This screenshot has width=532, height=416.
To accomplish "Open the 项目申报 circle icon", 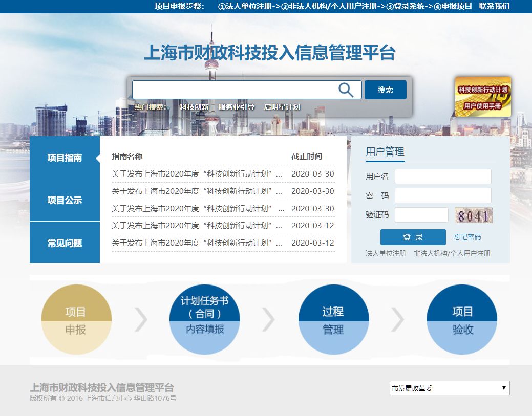I will (x=76, y=319).
